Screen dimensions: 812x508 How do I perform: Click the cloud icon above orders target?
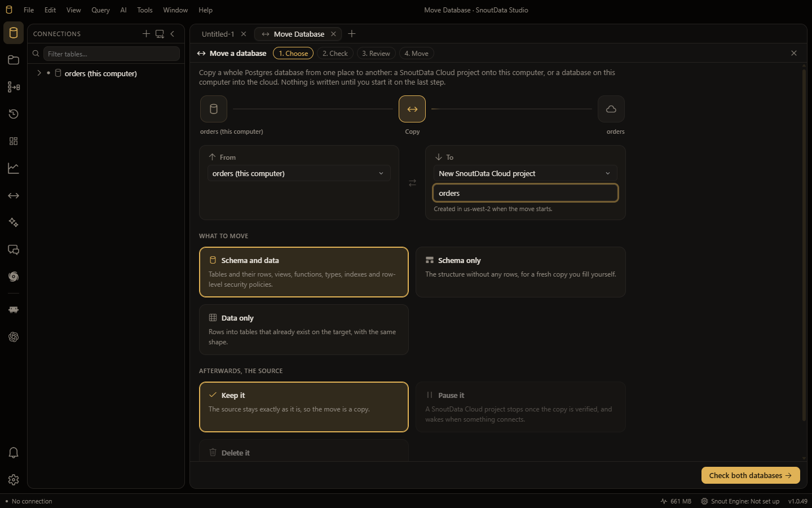[x=611, y=109]
